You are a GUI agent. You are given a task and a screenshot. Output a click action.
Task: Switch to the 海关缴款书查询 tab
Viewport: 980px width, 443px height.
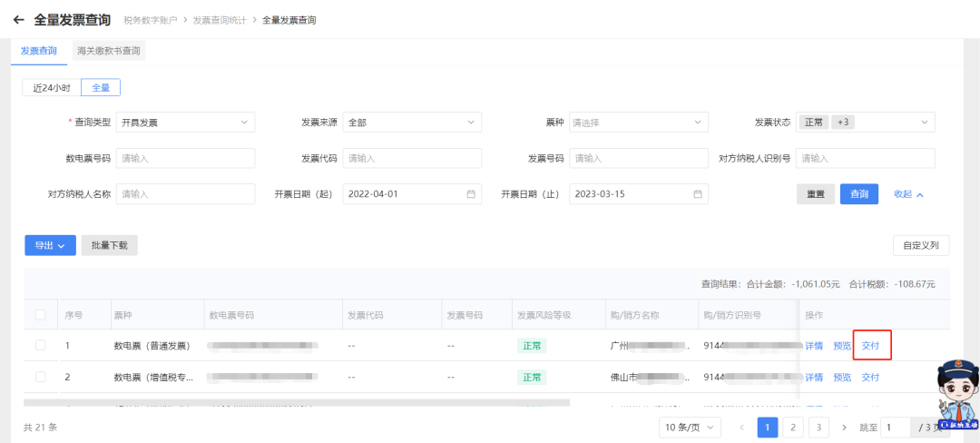click(109, 51)
